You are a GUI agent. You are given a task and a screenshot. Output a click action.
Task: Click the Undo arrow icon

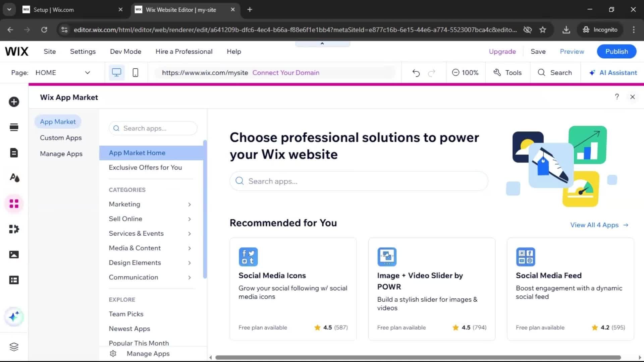tap(416, 73)
